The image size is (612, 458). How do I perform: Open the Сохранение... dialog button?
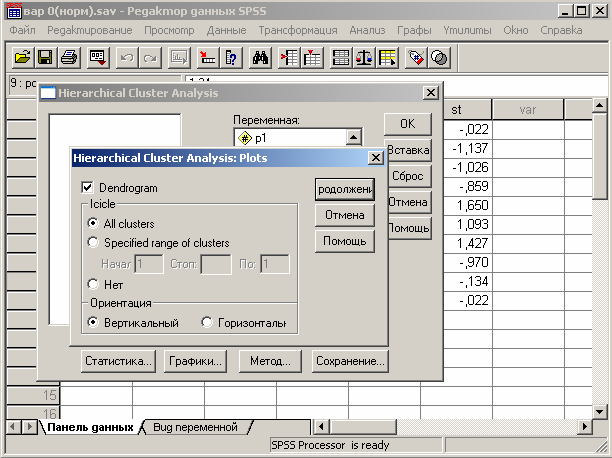(x=350, y=361)
